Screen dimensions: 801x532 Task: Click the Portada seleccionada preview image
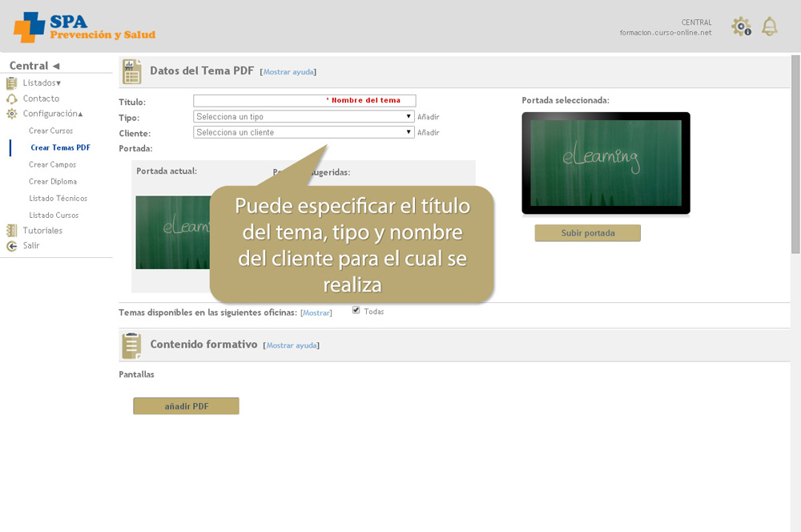606,163
